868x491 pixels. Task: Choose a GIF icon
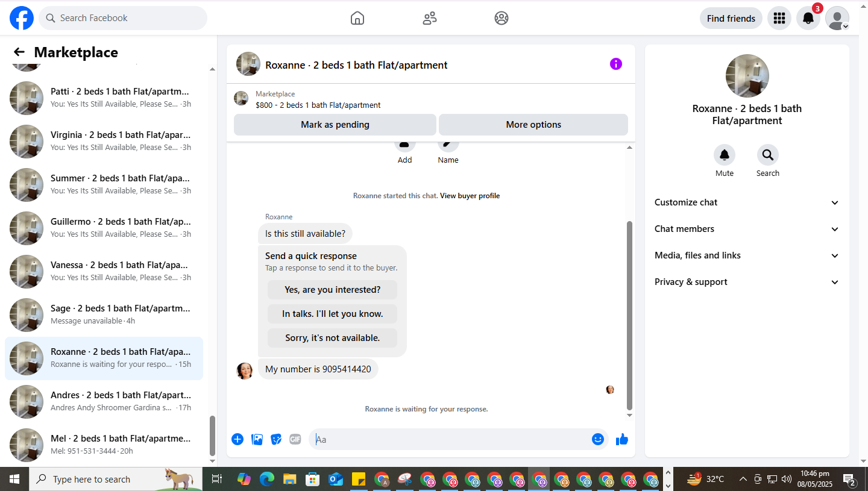tap(295, 439)
